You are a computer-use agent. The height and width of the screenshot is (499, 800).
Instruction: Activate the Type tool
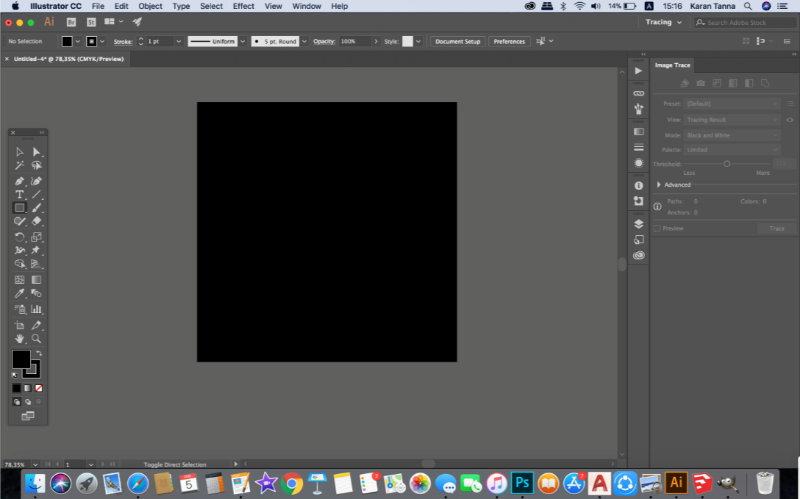pyautogui.click(x=19, y=194)
